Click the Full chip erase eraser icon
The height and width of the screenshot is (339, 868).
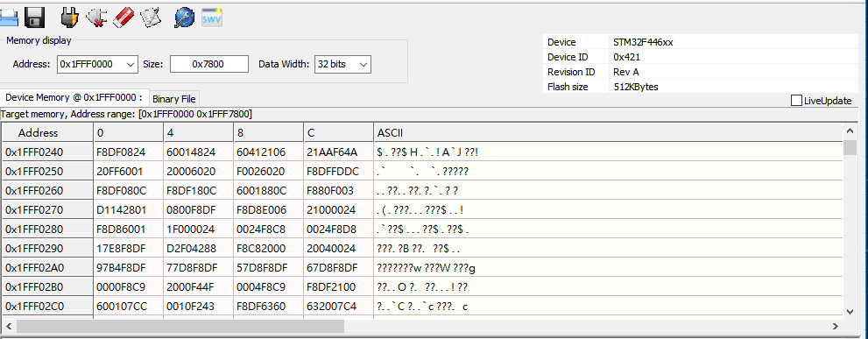(123, 18)
